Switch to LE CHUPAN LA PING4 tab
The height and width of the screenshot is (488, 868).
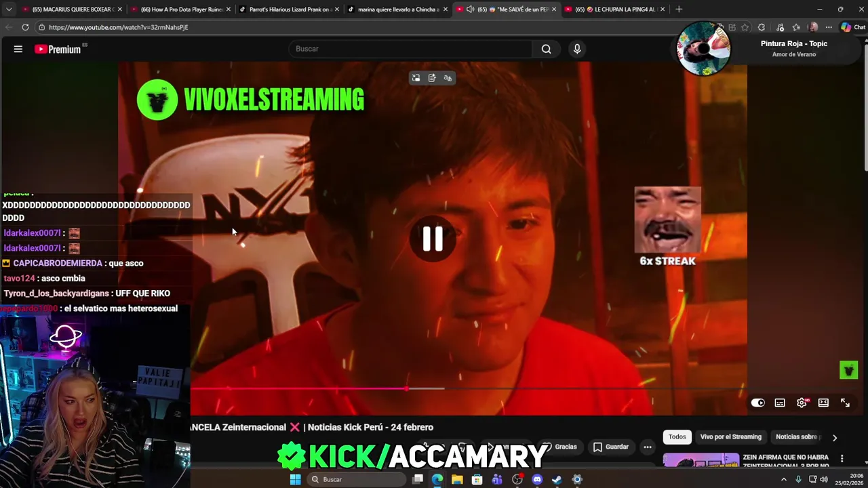pos(615,9)
